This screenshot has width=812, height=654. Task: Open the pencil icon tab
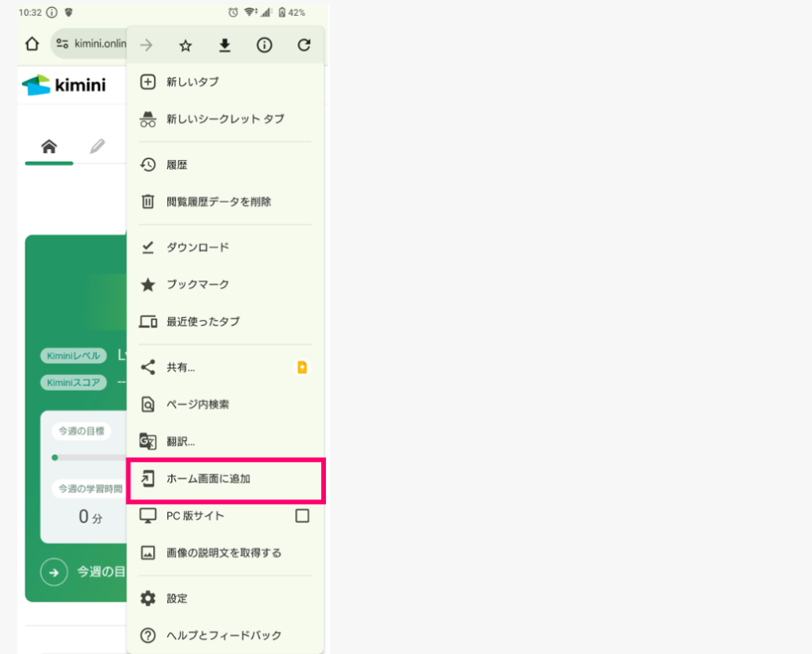pos(97,147)
